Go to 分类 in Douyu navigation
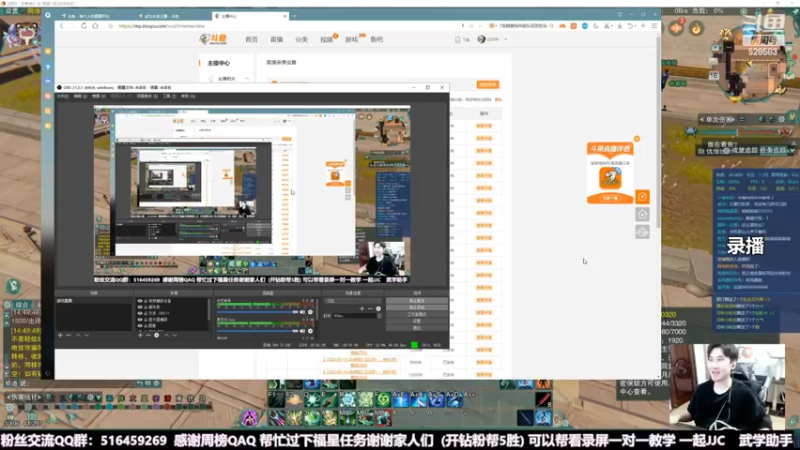Viewport: 800px width, 450px height. [x=302, y=39]
